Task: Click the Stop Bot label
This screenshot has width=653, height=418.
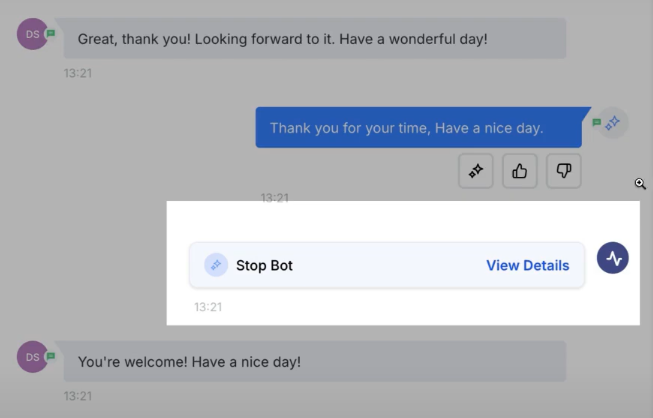Action: coord(264,265)
